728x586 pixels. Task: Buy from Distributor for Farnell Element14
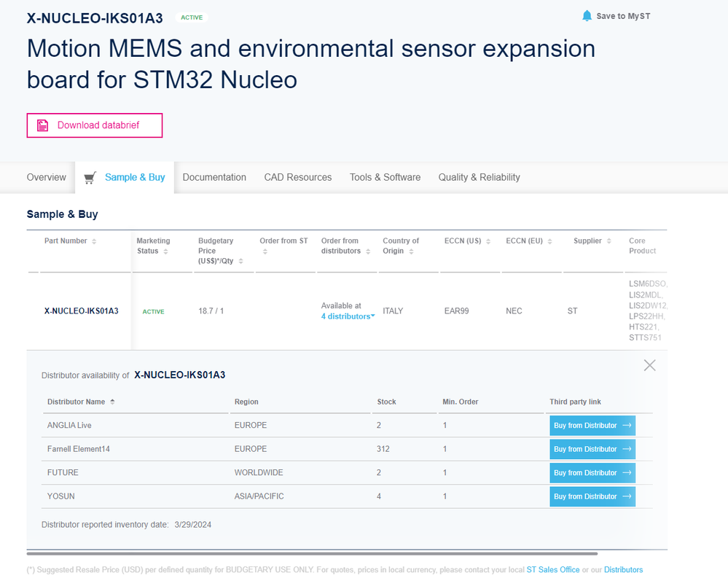click(x=592, y=449)
